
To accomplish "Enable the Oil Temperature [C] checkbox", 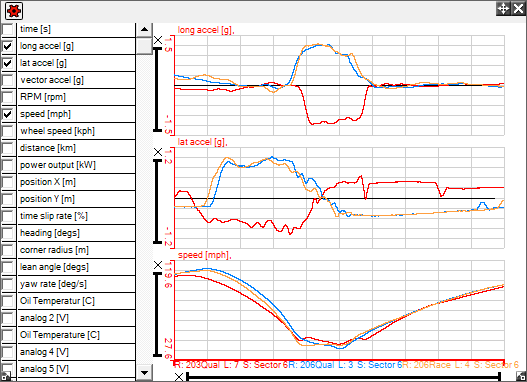I will (x=7, y=335).
